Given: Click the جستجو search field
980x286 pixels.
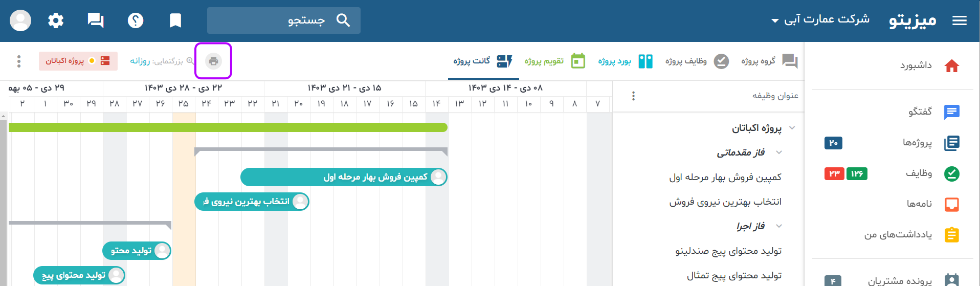Looking at the screenshot, I should pyautogui.click(x=284, y=20).
